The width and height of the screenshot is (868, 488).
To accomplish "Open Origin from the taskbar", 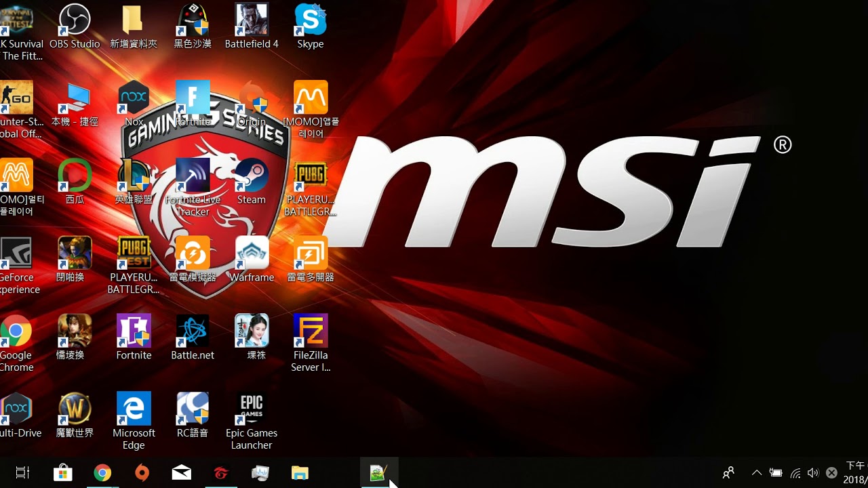I will (142, 473).
